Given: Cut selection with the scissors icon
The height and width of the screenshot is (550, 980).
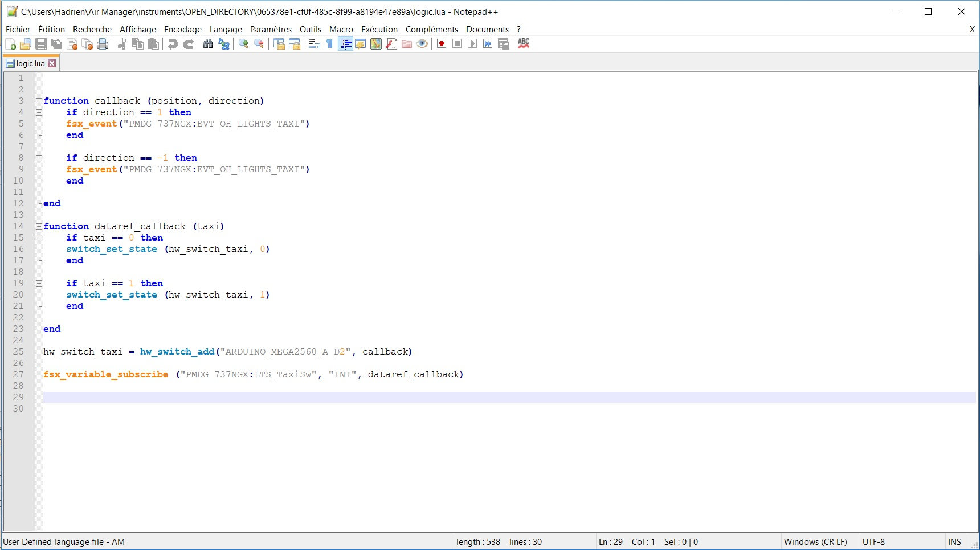Looking at the screenshot, I should [x=122, y=44].
